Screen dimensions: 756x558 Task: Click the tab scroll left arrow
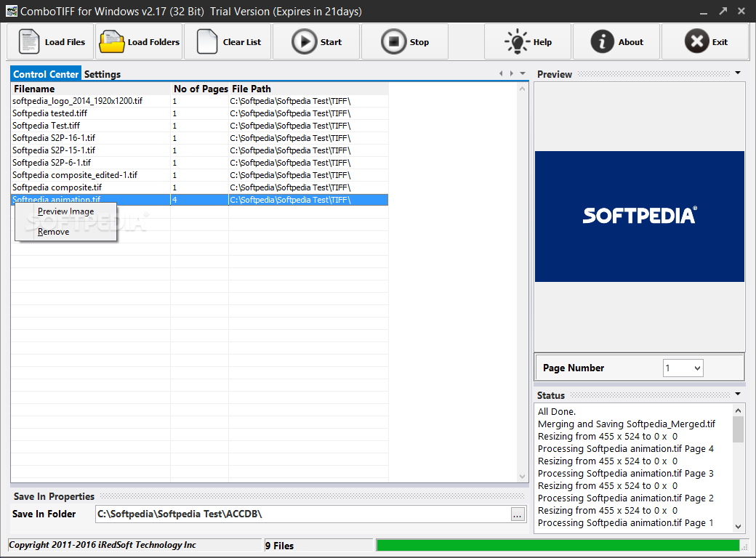click(501, 73)
